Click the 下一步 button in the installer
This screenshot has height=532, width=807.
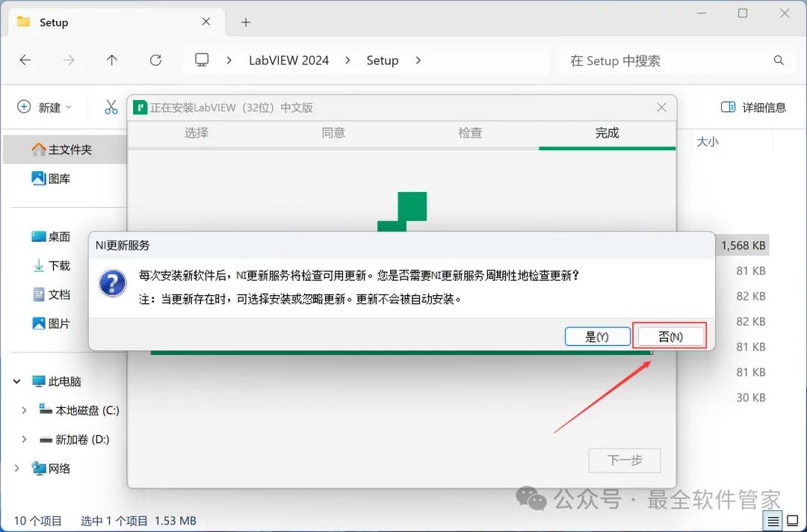(624, 460)
